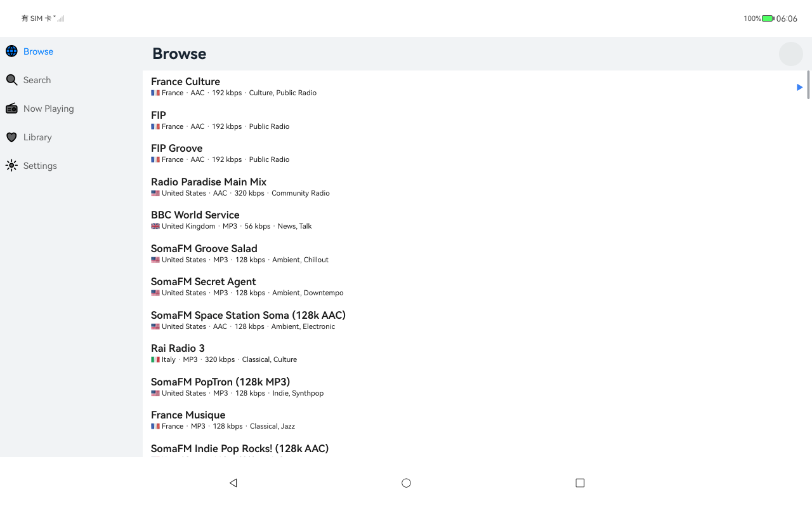
Task: Tap the Android recent apps square
Action: [580, 483]
